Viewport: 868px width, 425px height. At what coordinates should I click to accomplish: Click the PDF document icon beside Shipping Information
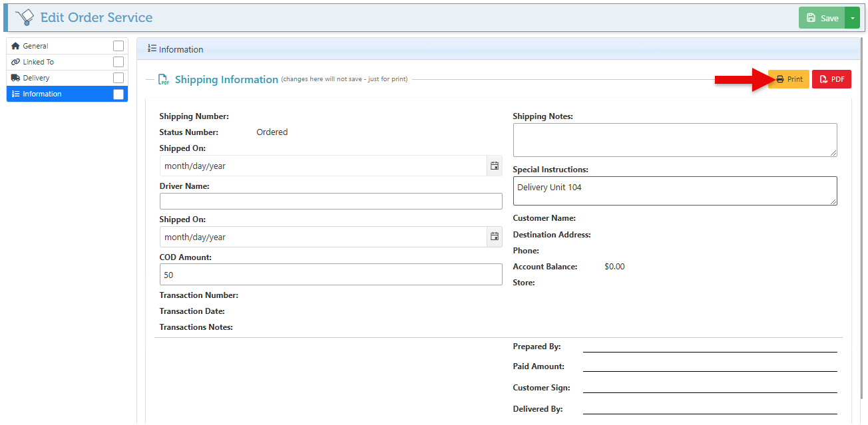click(x=163, y=80)
